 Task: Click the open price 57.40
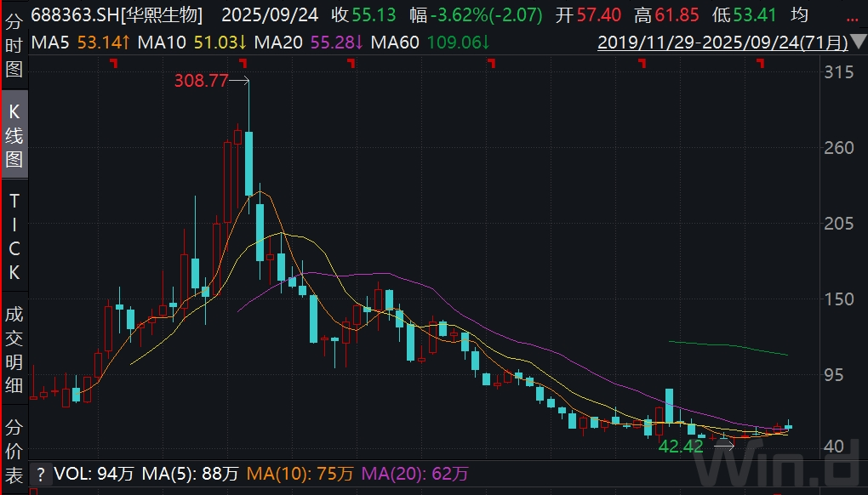pyautogui.click(x=599, y=15)
